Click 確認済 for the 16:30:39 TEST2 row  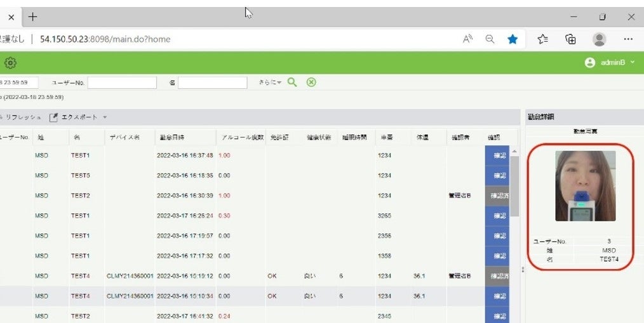497,196
